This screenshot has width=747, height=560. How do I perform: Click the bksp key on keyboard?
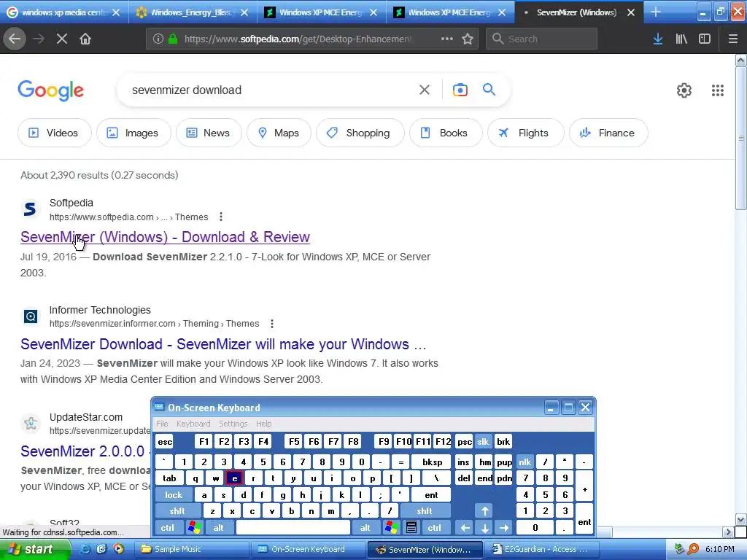click(432, 462)
